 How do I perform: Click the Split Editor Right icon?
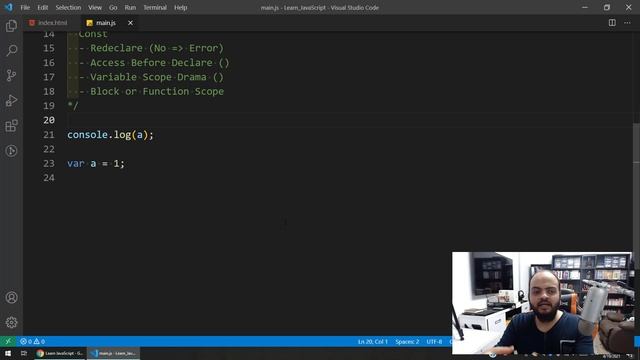pos(612,23)
